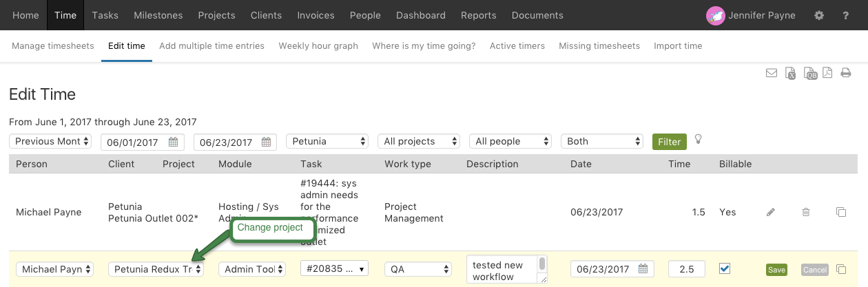Expand the All projects dropdown
This screenshot has width=868, height=287.
click(x=419, y=141)
